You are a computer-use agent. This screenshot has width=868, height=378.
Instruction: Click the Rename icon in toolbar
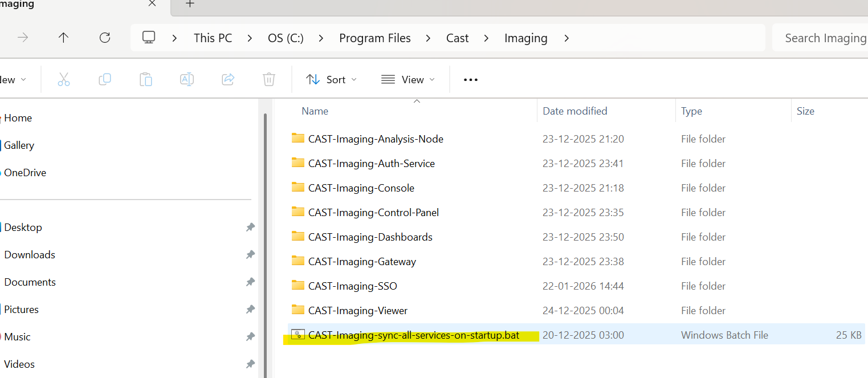pos(187,80)
